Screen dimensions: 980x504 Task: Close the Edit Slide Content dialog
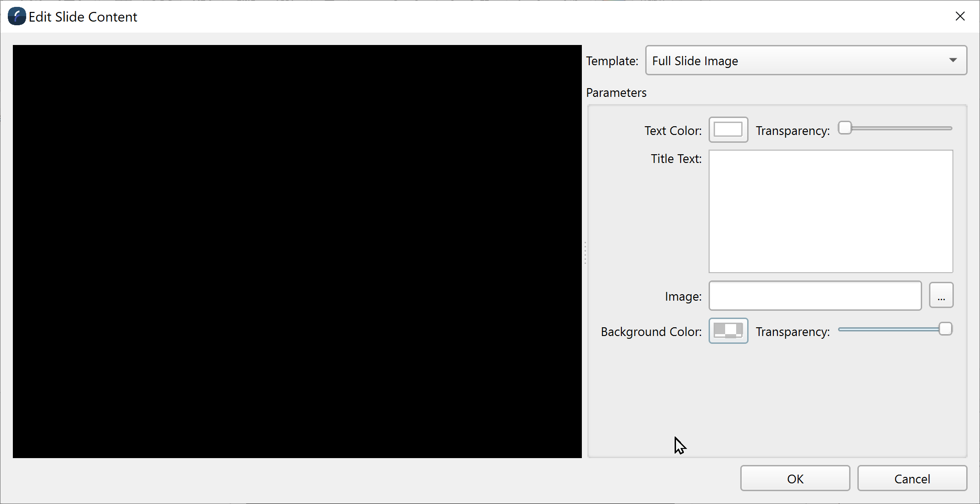coord(960,17)
